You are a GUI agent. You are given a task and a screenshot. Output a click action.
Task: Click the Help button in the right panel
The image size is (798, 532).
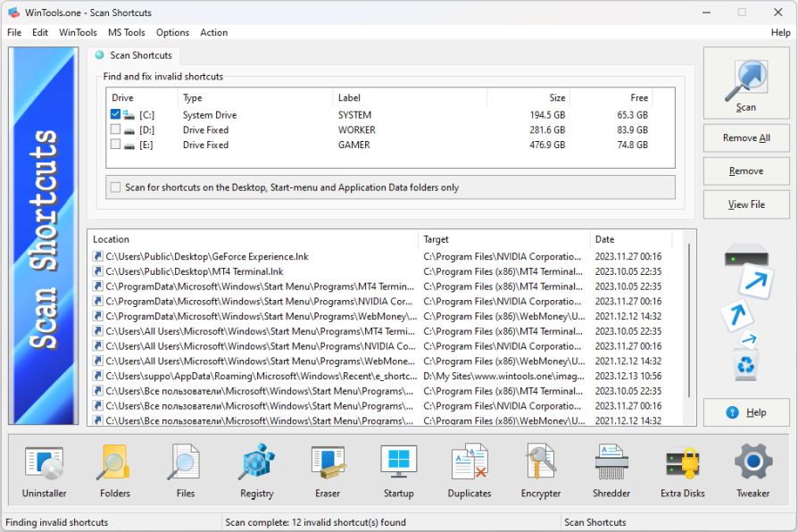(746, 412)
